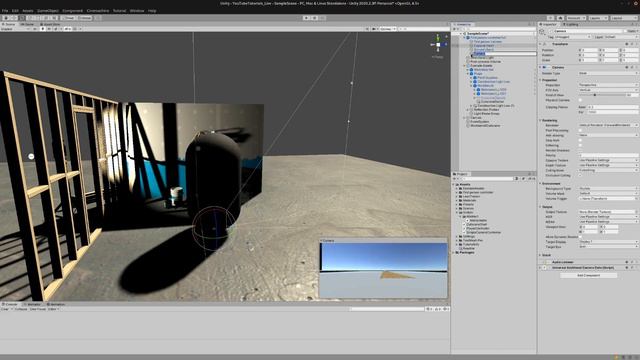
Task: Click Search by Label icon in the Project panel
Action: (523, 179)
